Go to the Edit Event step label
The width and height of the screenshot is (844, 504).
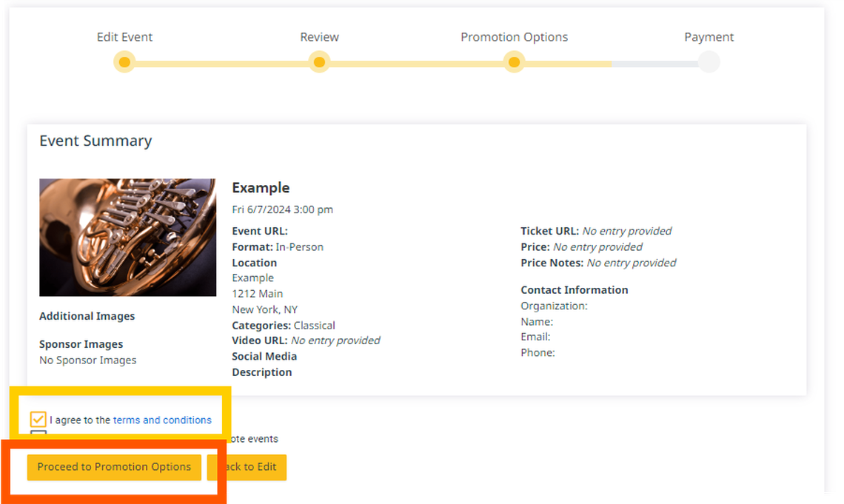click(124, 37)
